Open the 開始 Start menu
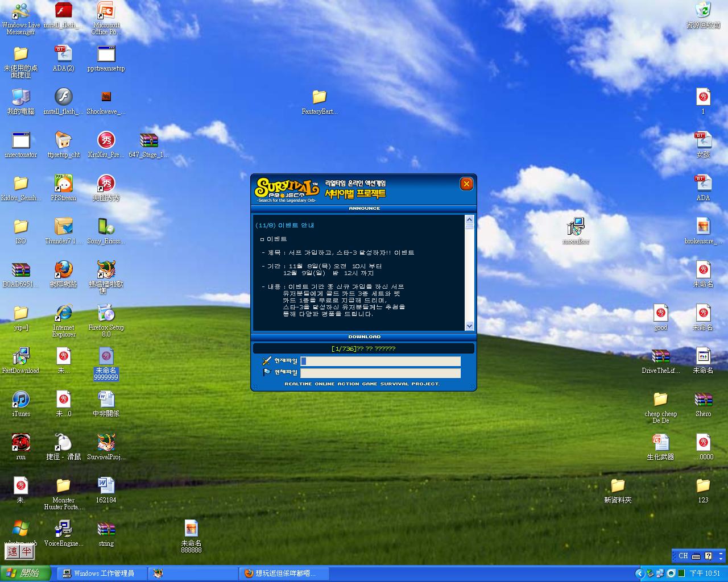Screen dimensions: 728x582 tap(25, 573)
